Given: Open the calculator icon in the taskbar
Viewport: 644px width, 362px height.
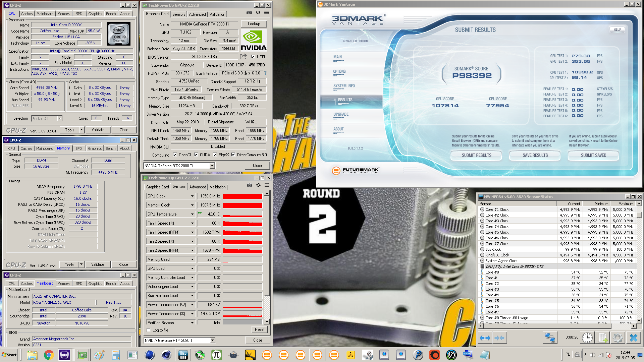Looking at the screenshot, I should click(x=116, y=355).
